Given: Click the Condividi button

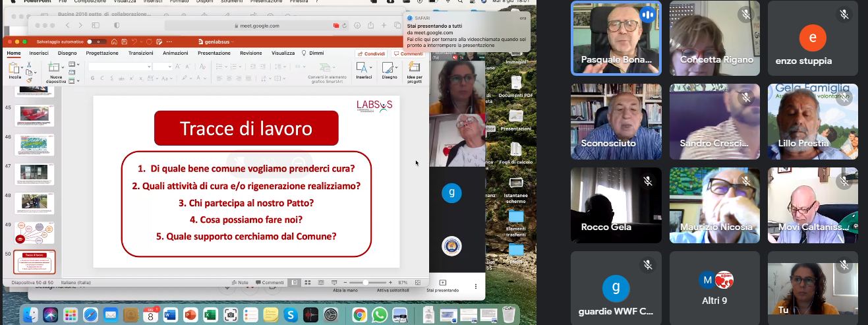Looking at the screenshot, I should 372,54.
